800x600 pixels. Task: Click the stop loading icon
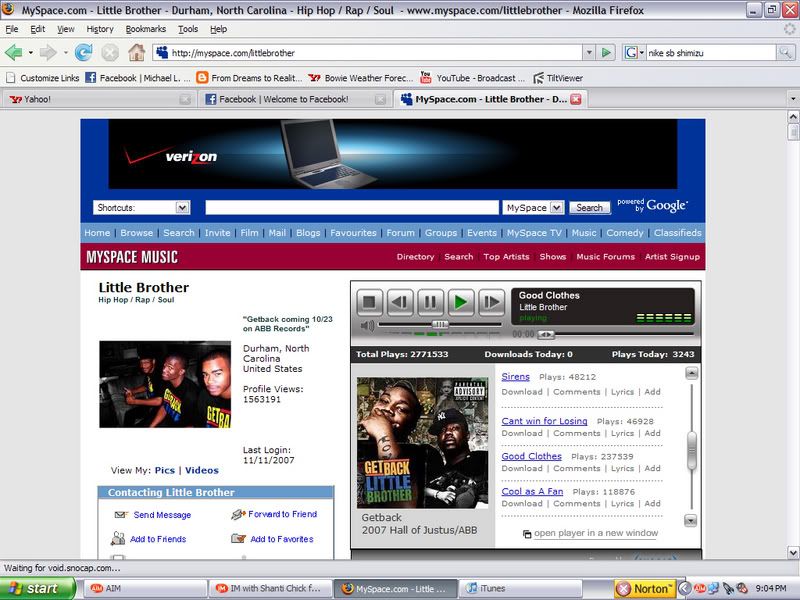coord(110,52)
